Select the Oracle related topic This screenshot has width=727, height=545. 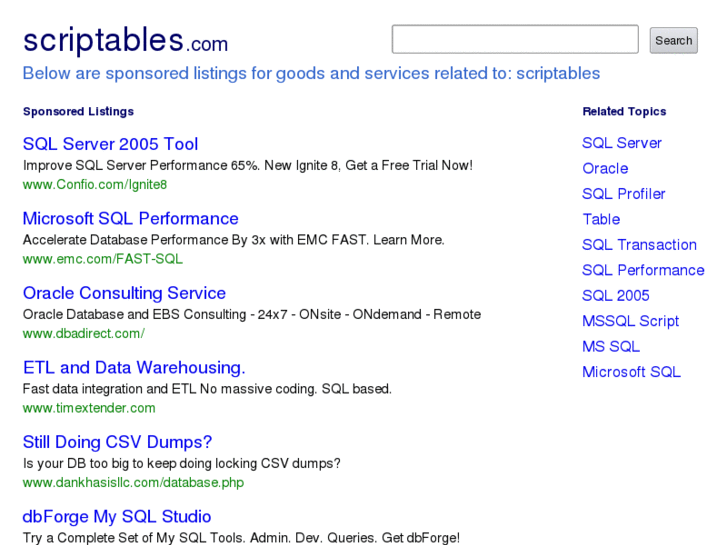605,168
